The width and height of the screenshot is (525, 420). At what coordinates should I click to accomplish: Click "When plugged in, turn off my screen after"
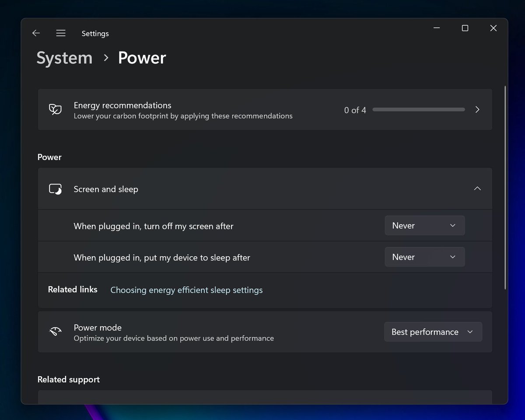[154, 226]
